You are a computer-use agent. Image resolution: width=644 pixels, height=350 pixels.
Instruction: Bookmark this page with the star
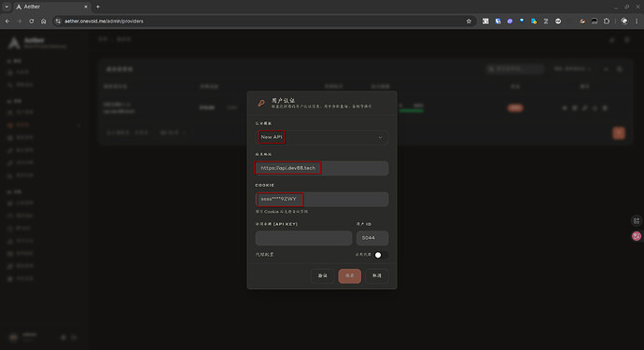469,21
